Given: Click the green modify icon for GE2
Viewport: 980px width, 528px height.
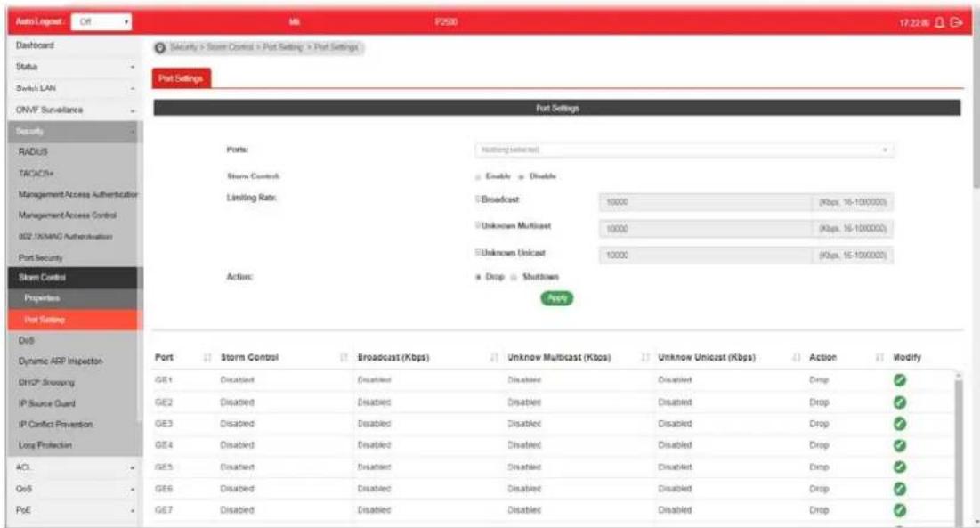Looking at the screenshot, I should point(899,402).
